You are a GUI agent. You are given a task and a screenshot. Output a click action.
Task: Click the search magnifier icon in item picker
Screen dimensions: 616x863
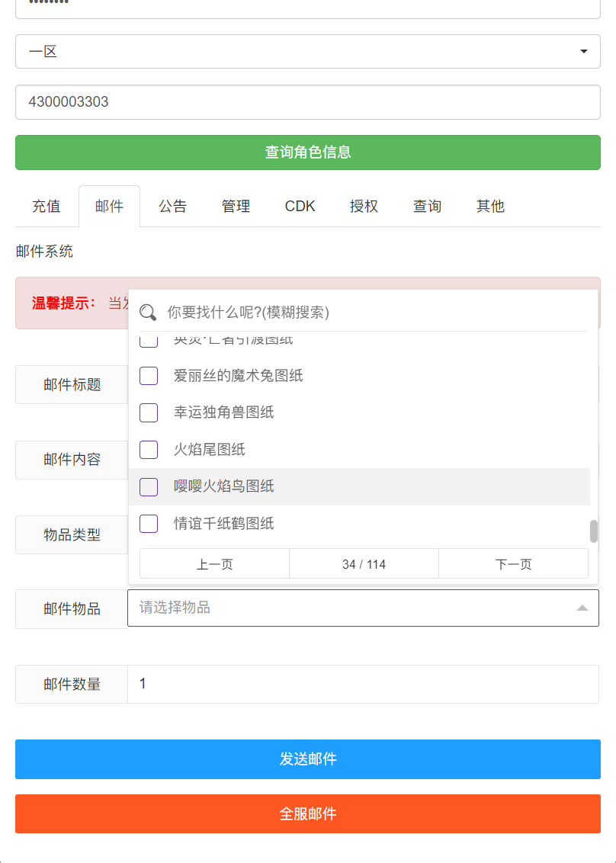point(148,313)
